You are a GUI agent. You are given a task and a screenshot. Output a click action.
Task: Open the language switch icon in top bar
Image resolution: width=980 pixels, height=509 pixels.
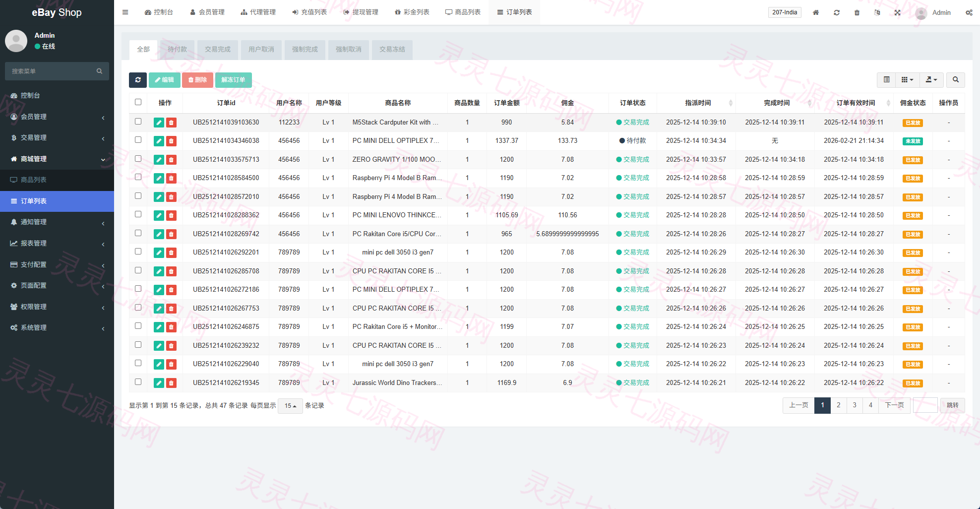click(x=877, y=12)
